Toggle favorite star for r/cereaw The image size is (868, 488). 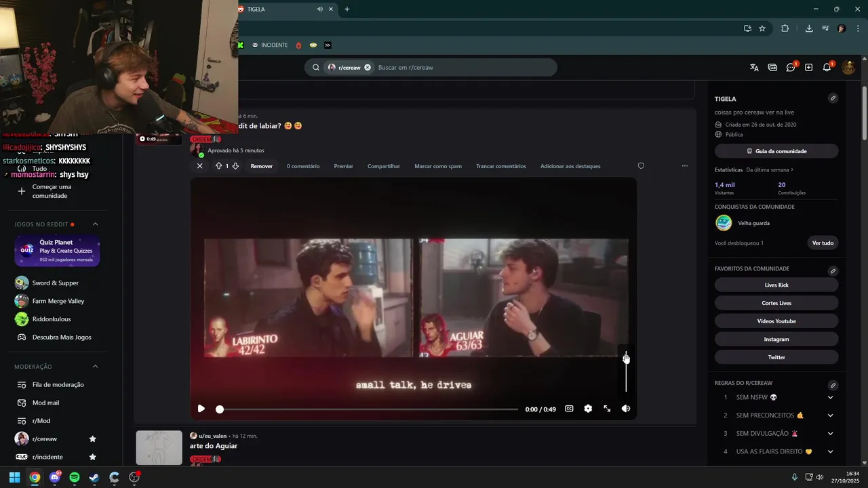tap(93, 439)
